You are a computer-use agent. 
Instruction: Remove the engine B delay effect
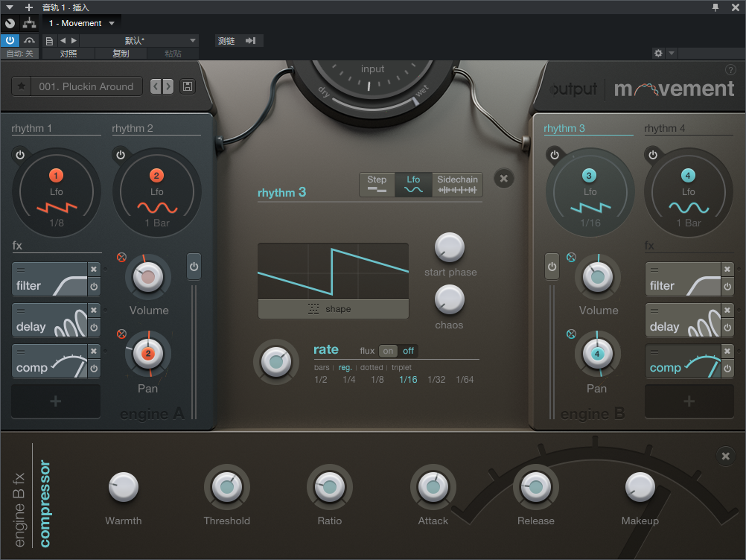(727, 311)
